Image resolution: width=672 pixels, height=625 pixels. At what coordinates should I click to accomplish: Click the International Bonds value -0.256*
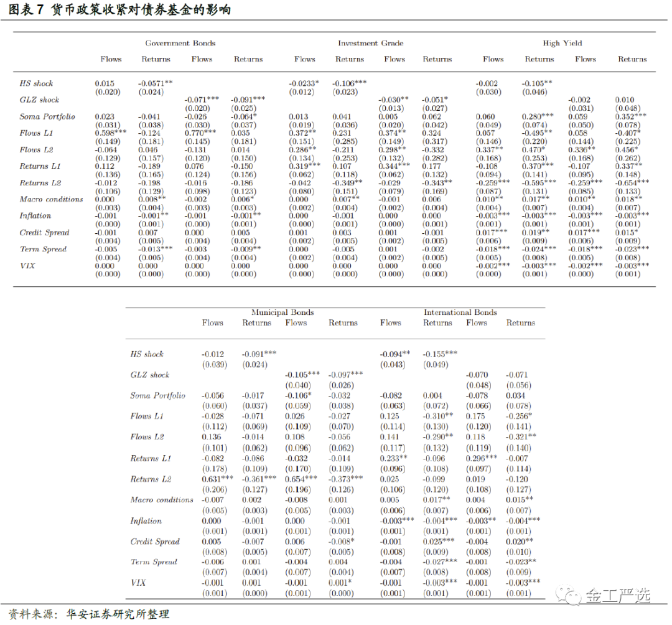[x=519, y=416]
